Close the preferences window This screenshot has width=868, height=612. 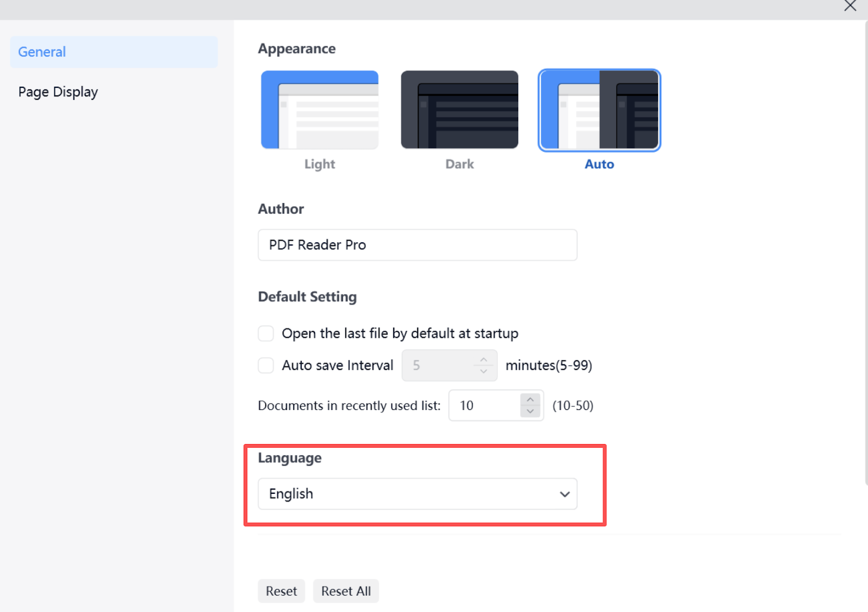(850, 6)
